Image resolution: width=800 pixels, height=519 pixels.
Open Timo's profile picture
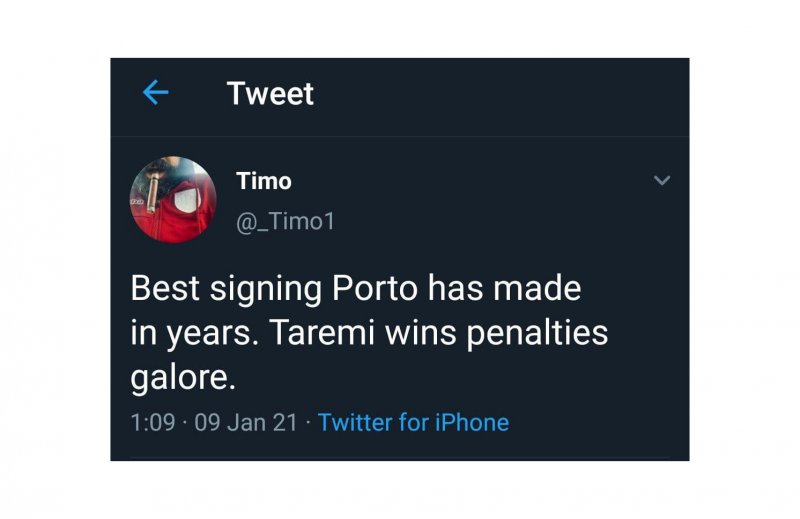(174, 199)
